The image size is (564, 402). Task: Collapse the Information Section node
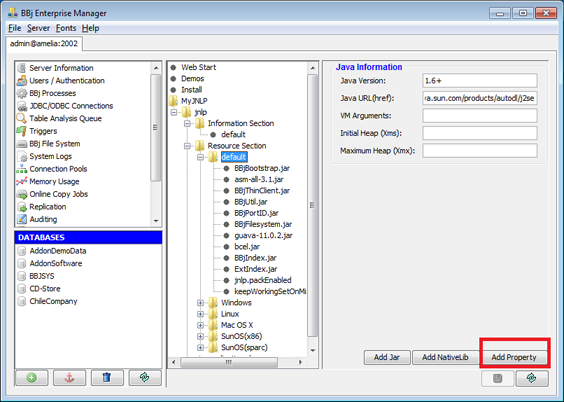pyautogui.click(x=187, y=123)
